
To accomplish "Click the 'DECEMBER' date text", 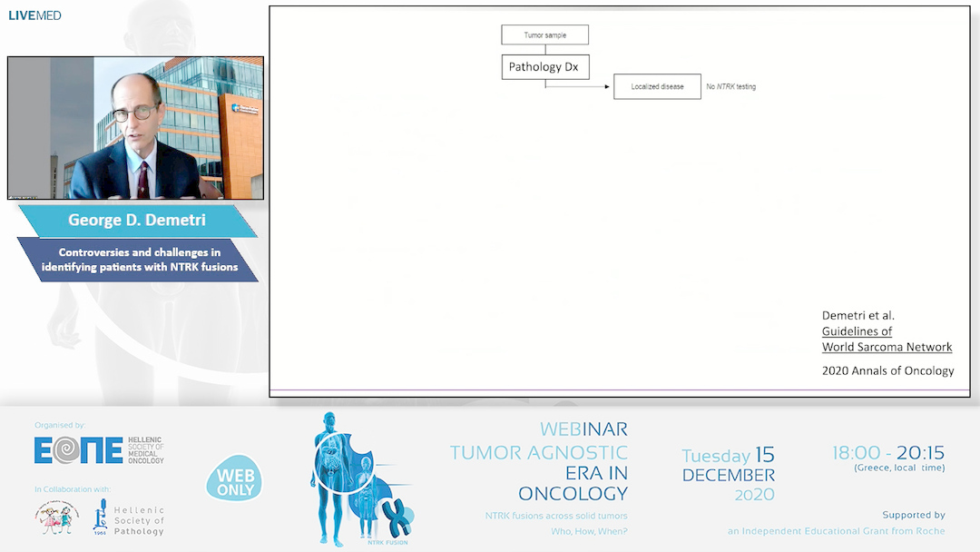I will 728,476.
